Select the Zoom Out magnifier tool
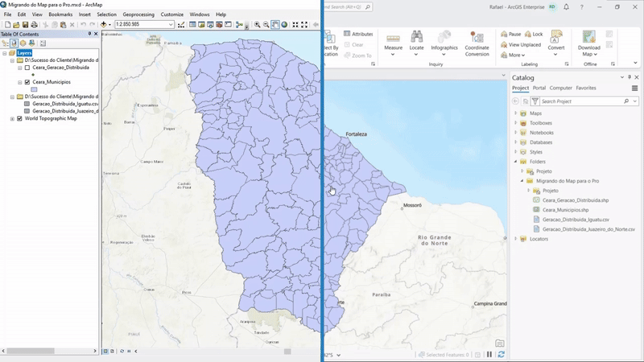The image size is (644, 362). point(266,25)
